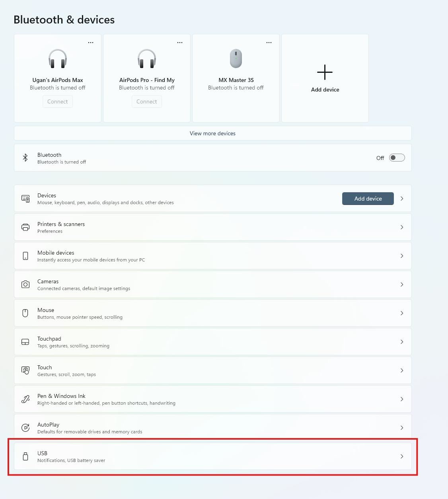Image resolution: width=448 pixels, height=499 pixels.
Task: Open more options for AirPods Pro card
Action: 180,42
